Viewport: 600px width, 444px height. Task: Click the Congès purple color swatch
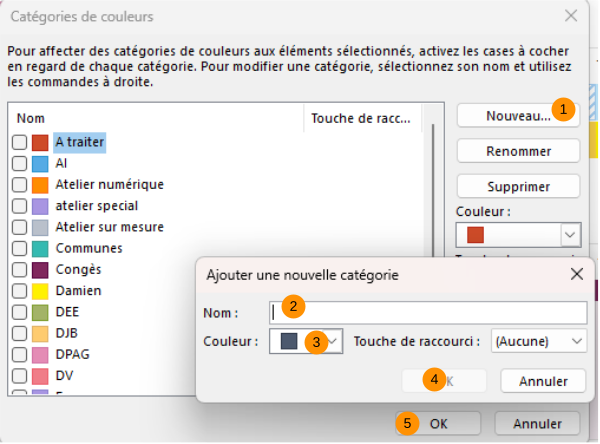(40, 270)
